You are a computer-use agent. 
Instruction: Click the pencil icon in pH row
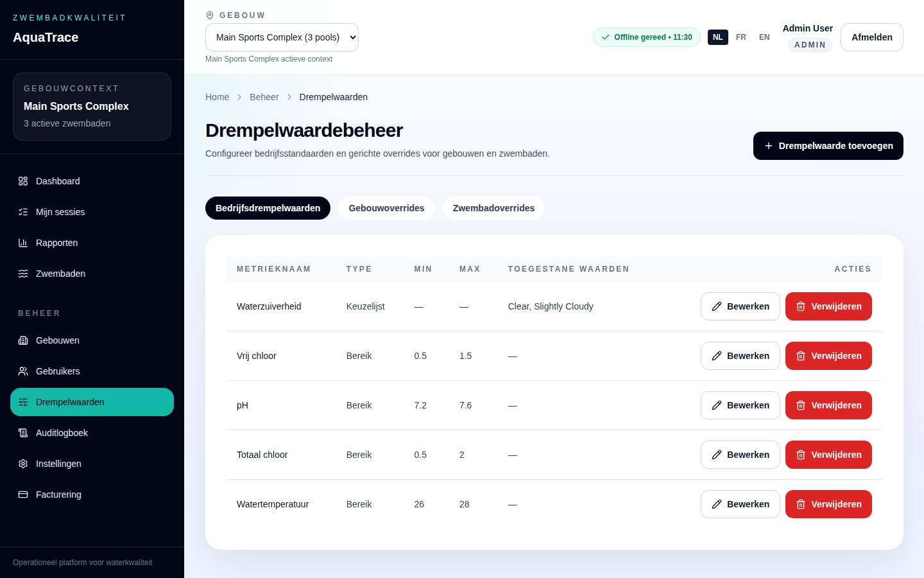pos(717,405)
